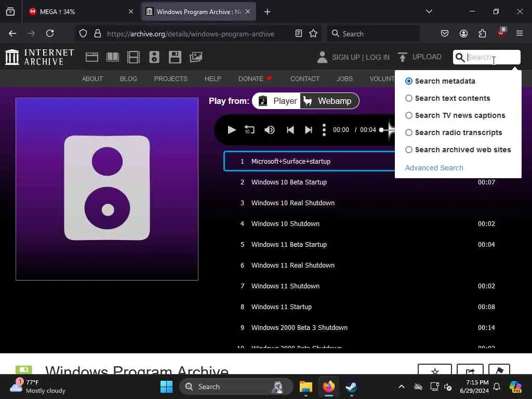
Task: Click the LOG IN link
Action: tap(378, 57)
